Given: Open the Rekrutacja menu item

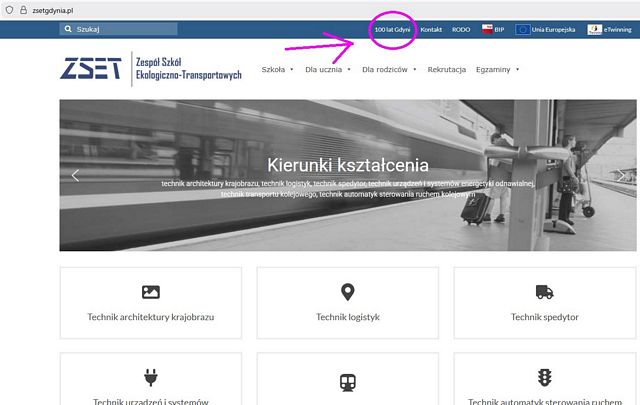Looking at the screenshot, I should (446, 70).
